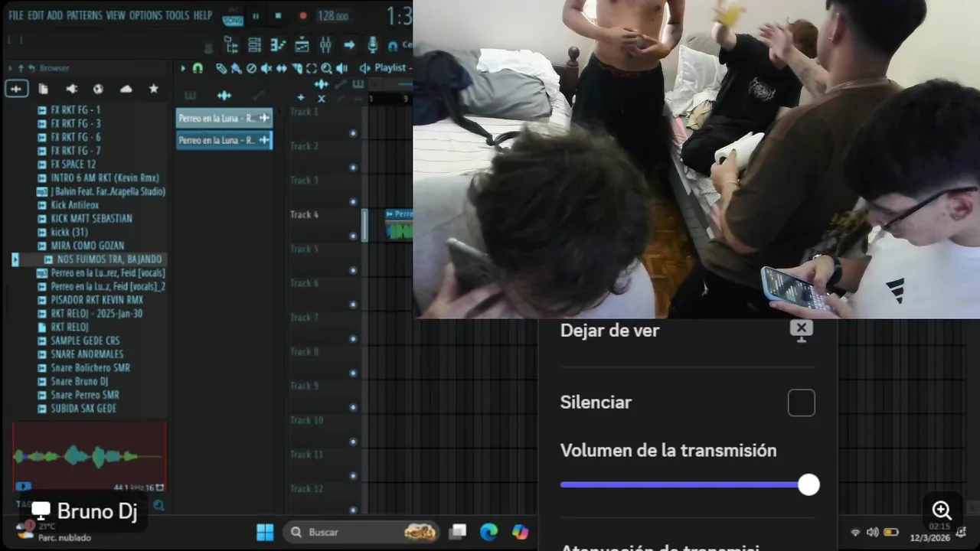The image size is (980, 551).
Task: Open the Windows Start button
Action: point(265,532)
